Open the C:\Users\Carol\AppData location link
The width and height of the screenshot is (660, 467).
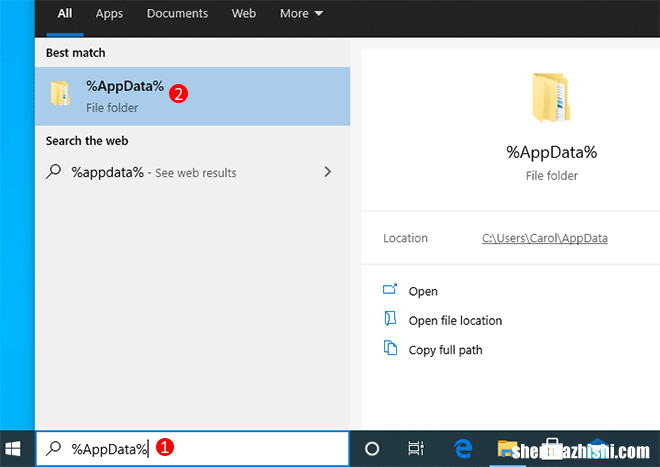point(545,238)
